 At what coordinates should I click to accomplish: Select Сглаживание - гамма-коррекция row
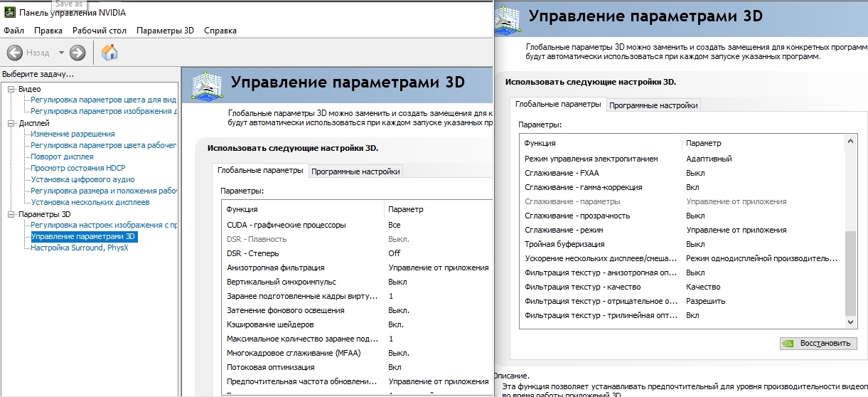pyautogui.click(x=682, y=187)
